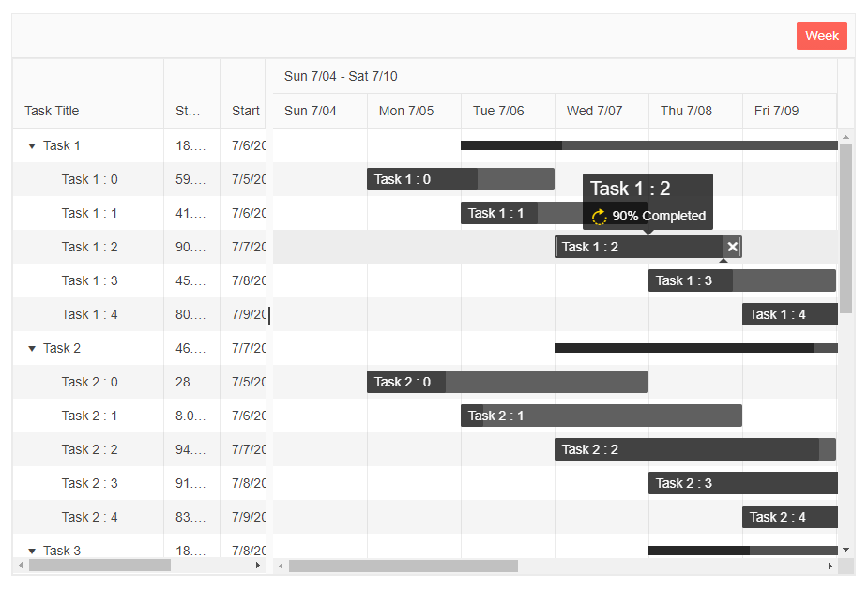Click the horizontal scrollbar thumb below the chart

coord(404,566)
